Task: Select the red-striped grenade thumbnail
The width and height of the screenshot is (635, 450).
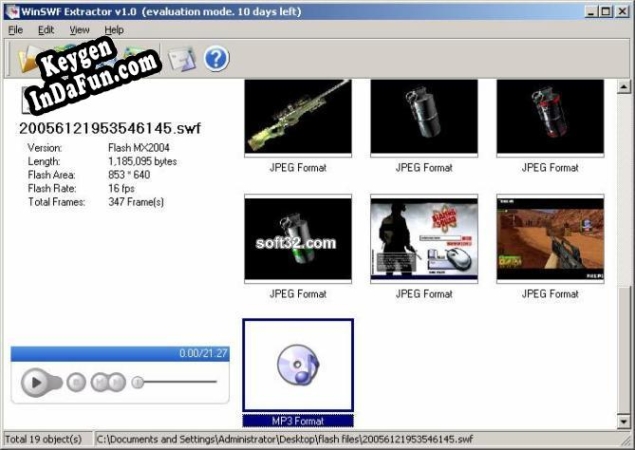Action: 550,117
